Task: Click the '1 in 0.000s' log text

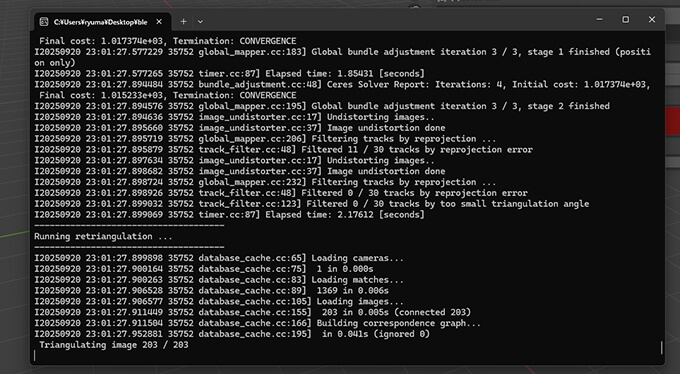Action: pos(345,269)
